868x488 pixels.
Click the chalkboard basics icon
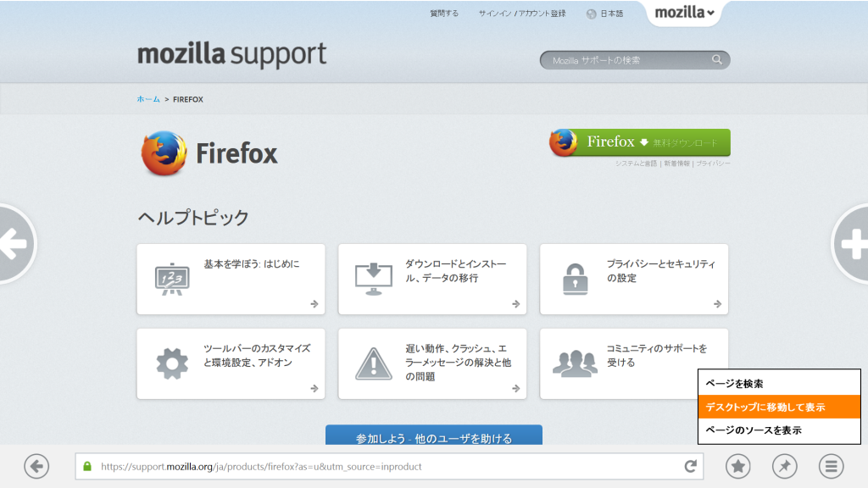tap(172, 279)
